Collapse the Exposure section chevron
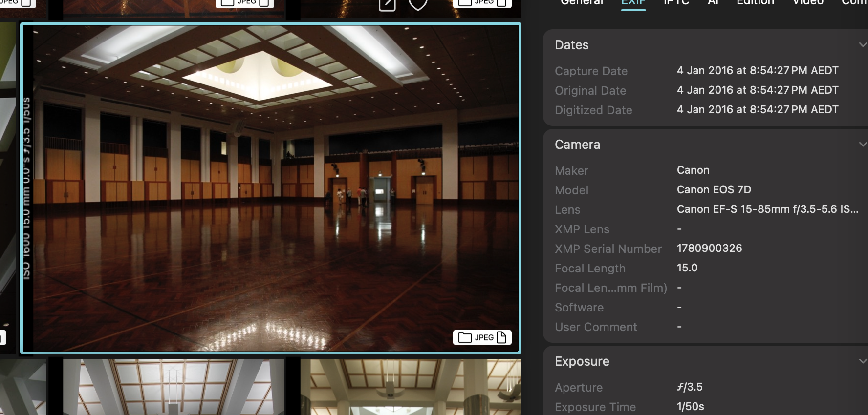The width and height of the screenshot is (868, 415). 862,361
